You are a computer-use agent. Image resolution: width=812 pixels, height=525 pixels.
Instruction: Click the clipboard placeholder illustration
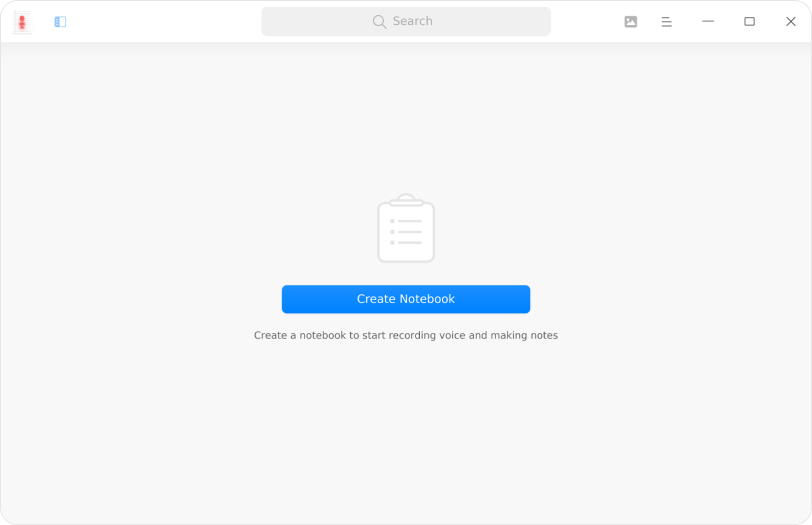tap(406, 228)
